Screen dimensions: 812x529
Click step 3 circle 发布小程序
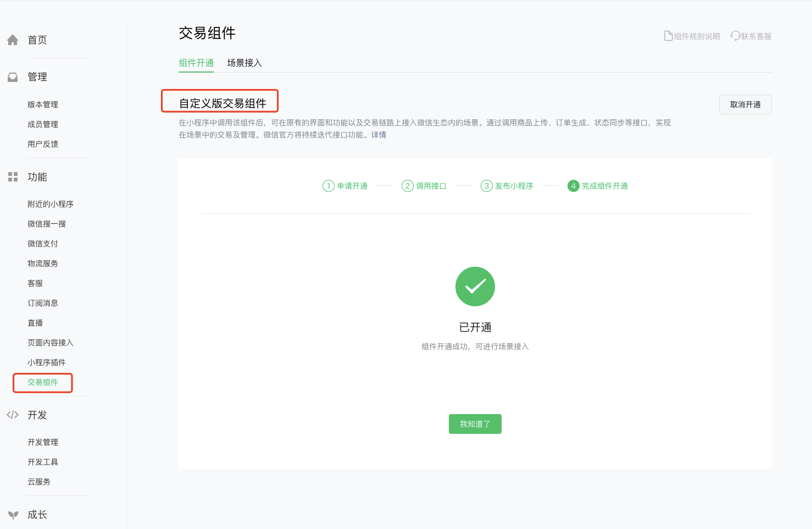click(x=487, y=186)
